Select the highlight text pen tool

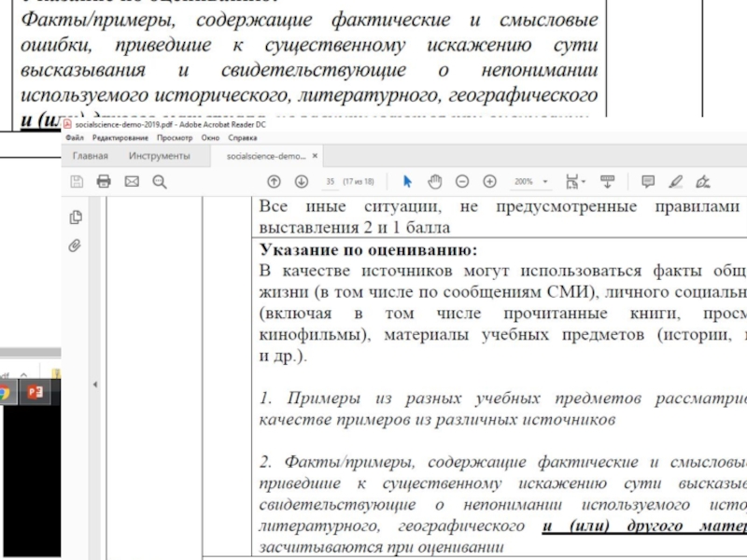(x=676, y=181)
